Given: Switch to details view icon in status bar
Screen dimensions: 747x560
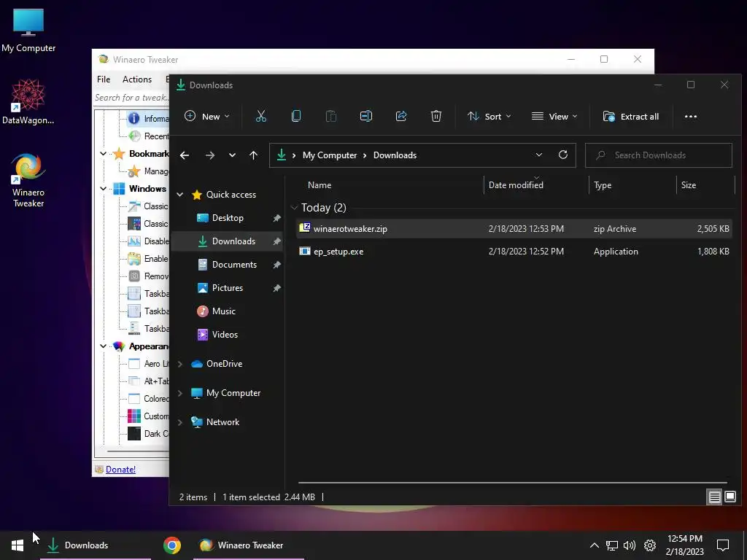Looking at the screenshot, I should pos(714,497).
